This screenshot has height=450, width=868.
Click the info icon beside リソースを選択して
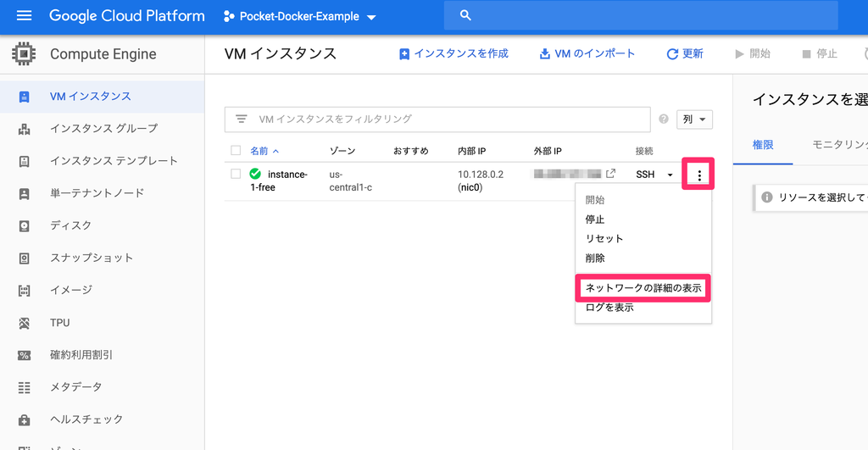[x=766, y=197]
